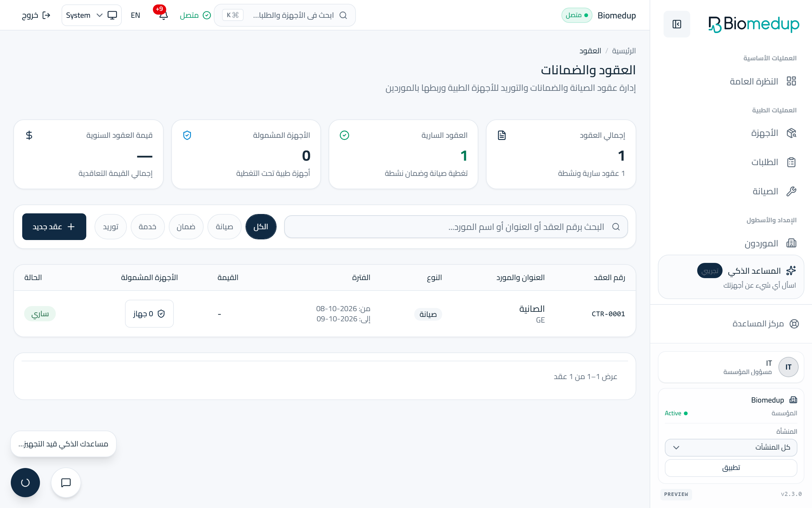This screenshot has width=812, height=508.
Task: Open notifications bell with +9 badge
Action: pos(163,15)
